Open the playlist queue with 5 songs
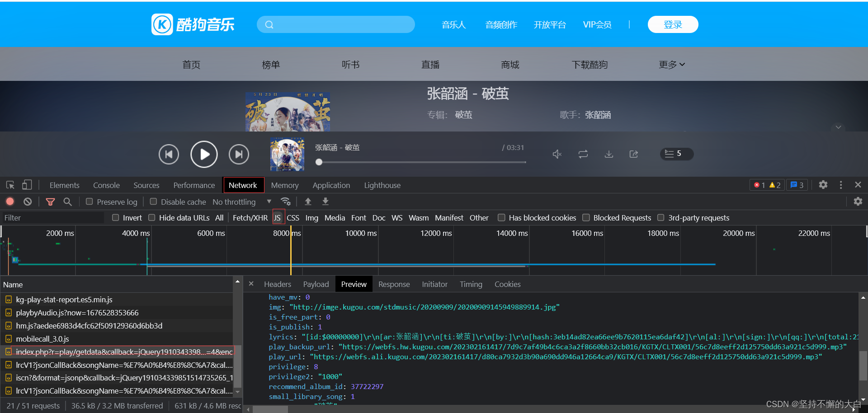868x413 pixels. click(677, 154)
